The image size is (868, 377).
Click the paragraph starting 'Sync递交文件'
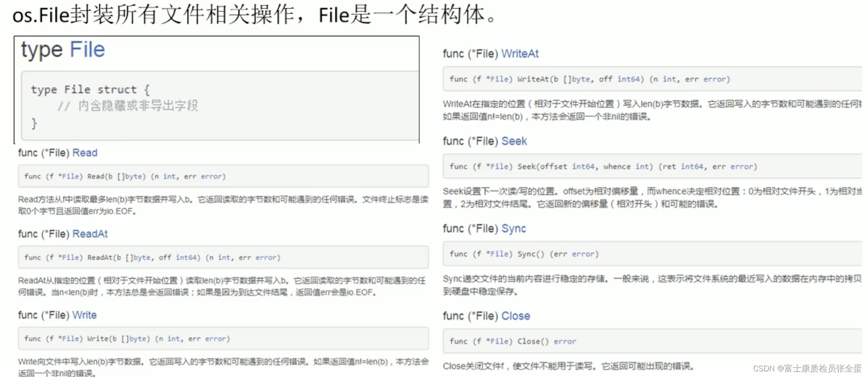653,285
